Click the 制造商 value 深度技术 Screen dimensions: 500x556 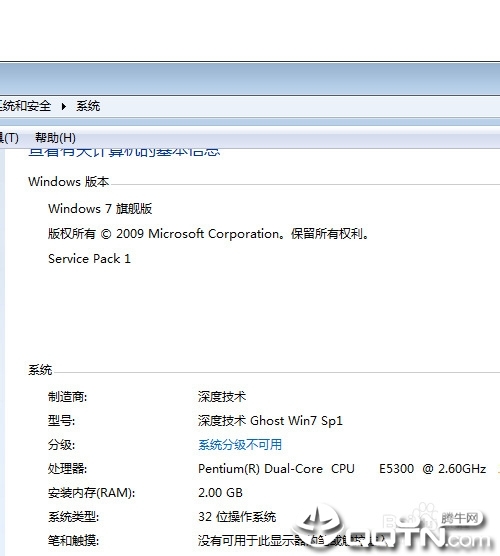click(222, 396)
